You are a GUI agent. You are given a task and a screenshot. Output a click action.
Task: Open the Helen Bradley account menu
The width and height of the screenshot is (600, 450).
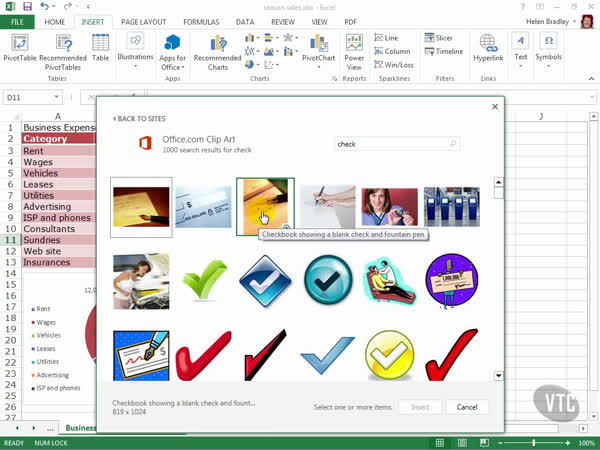click(x=551, y=22)
